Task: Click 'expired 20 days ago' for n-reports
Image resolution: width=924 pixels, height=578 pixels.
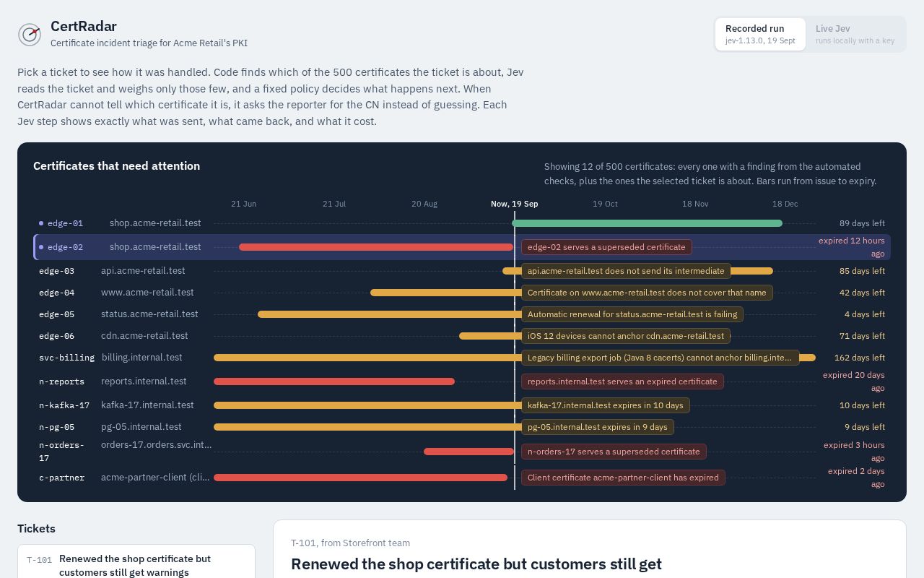Action: coord(854,381)
